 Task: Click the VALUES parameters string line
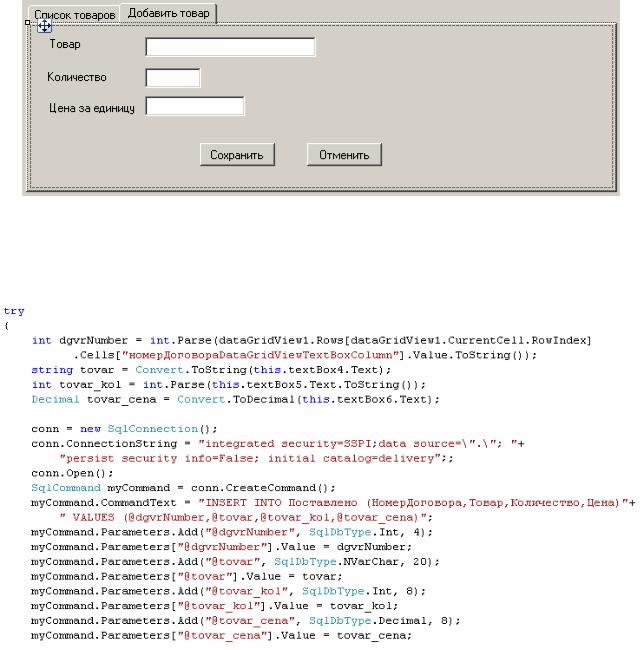pos(246,518)
